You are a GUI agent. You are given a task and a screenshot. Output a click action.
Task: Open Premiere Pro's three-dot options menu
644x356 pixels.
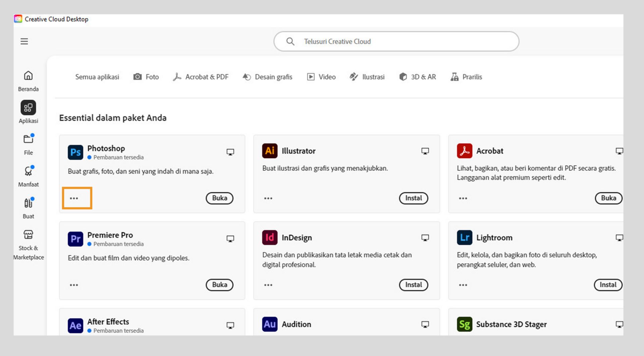[74, 285]
